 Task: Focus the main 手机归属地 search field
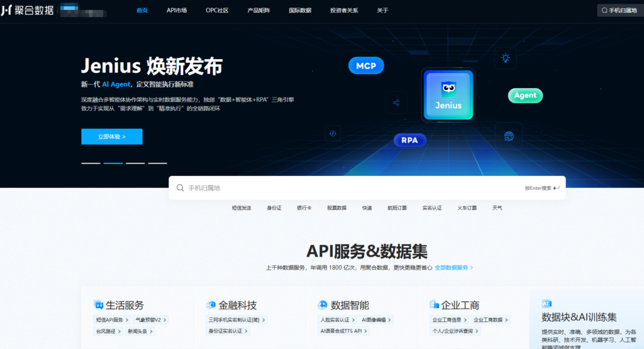[367, 188]
